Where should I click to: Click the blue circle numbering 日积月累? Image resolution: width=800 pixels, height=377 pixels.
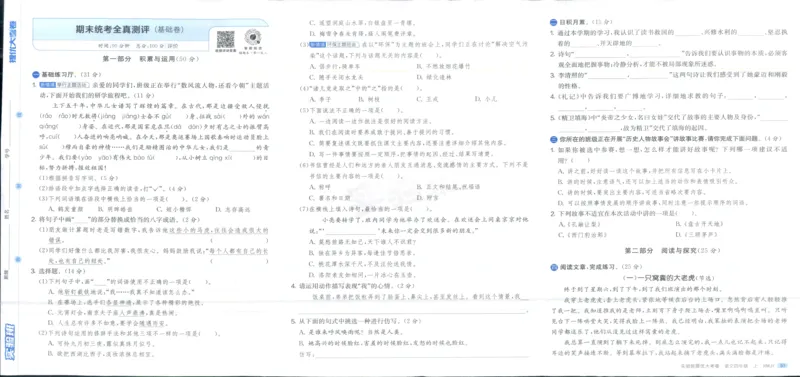click(x=554, y=23)
